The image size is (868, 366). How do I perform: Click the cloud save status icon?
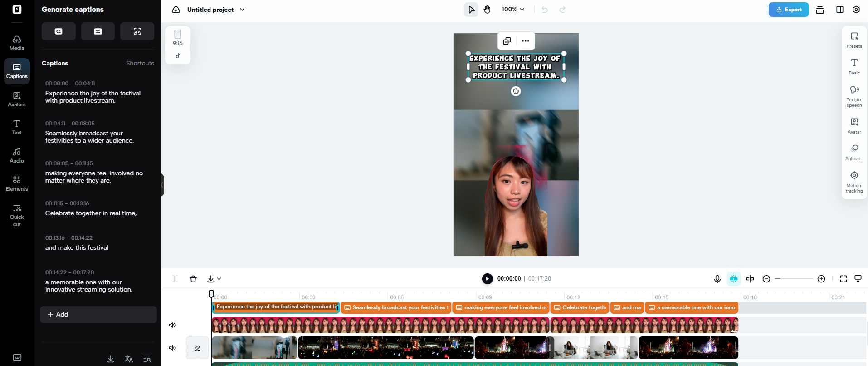point(176,10)
